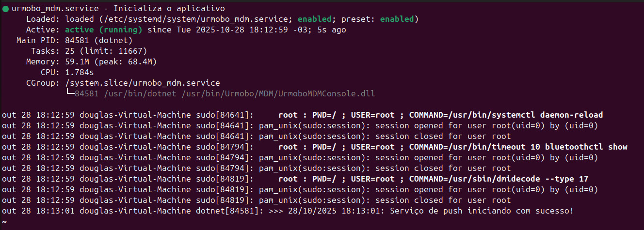Click the CPU time 1.784s
This screenshot has height=230, width=644.
80,73
